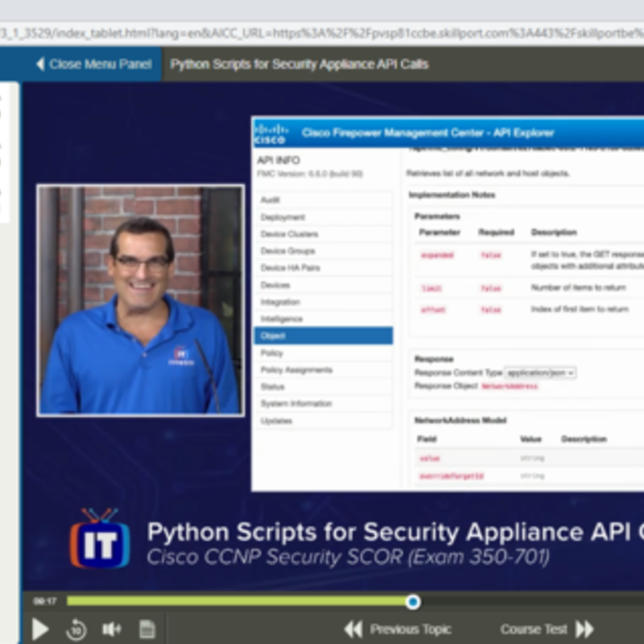Click the NetworkAddress response object link

510,386
